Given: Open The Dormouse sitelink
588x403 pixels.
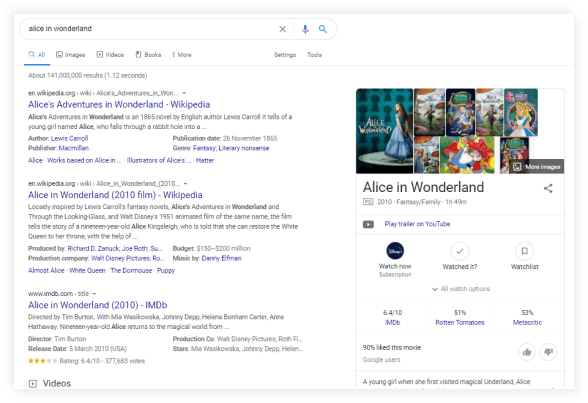Looking at the screenshot, I should pos(131,271).
